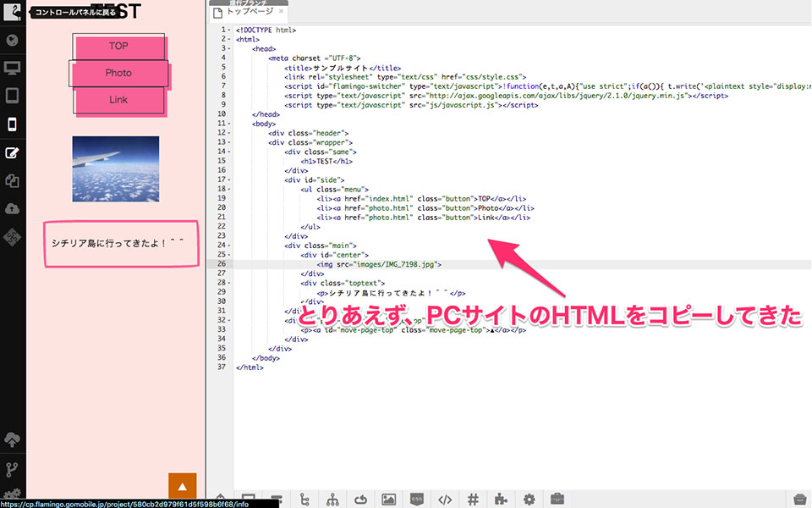812x508 pixels.
Task: Open the globe icon in the left sidebar
Action: coord(12,41)
